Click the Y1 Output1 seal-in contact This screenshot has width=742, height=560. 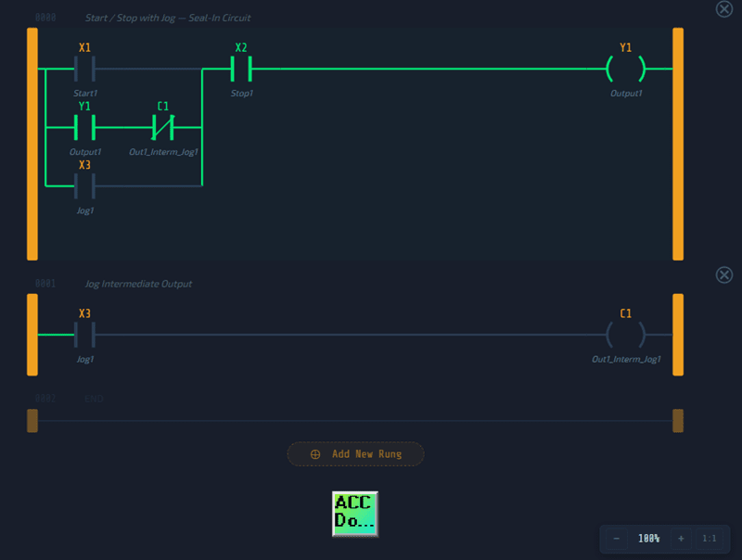(84, 127)
